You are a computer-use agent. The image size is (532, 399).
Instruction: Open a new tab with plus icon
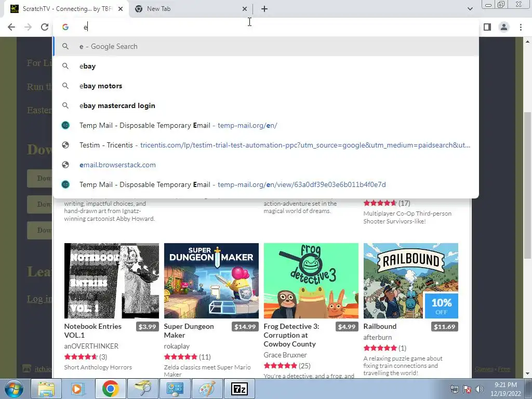[x=264, y=9]
